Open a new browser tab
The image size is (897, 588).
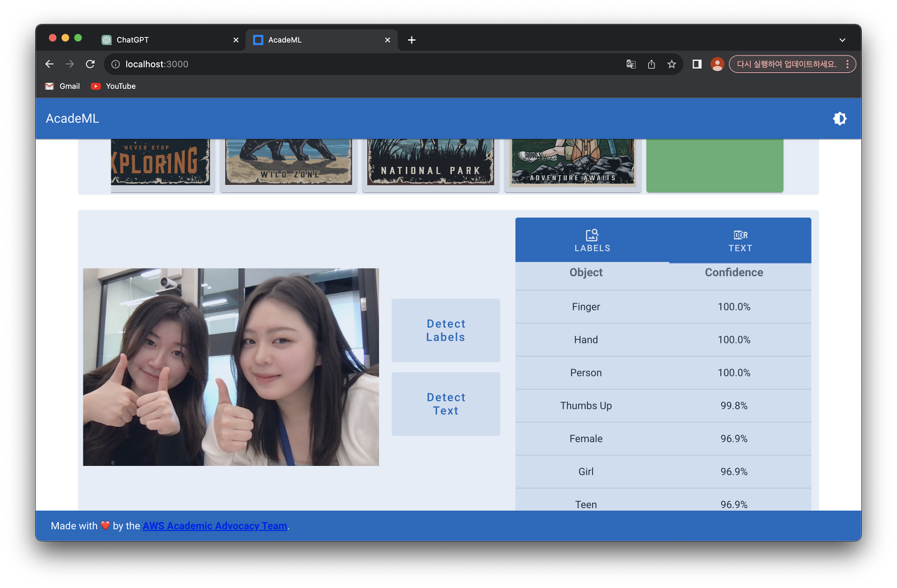[411, 40]
